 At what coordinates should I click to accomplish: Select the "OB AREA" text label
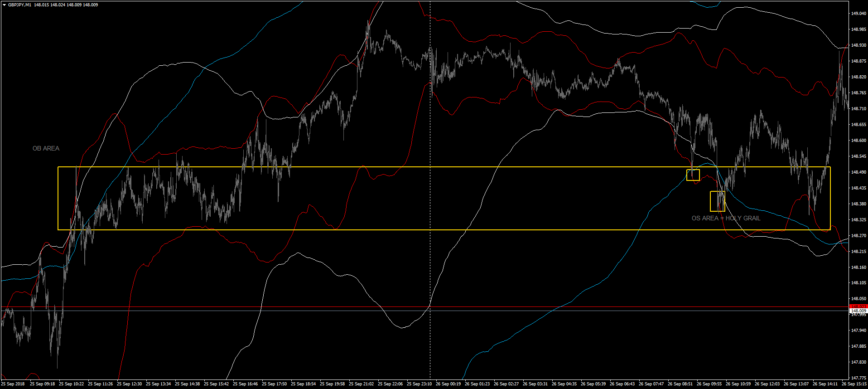click(46, 148)
